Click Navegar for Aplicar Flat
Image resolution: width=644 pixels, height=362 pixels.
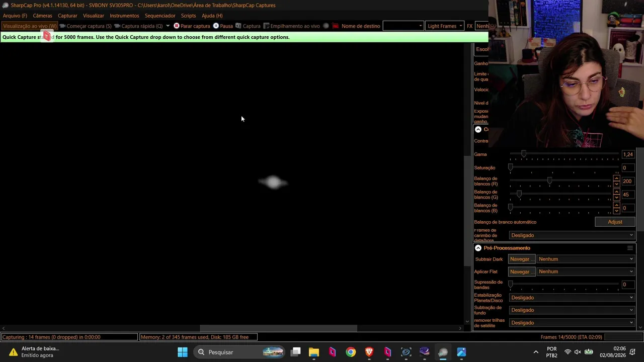coord(522,271)
